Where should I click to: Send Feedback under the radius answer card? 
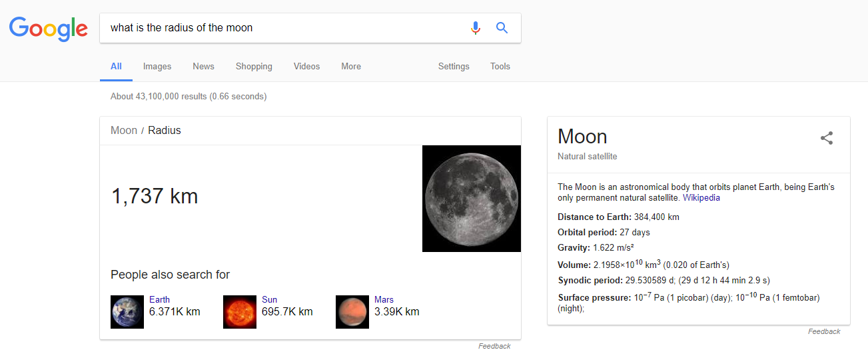pyautogui.click(x=494, y=346)
